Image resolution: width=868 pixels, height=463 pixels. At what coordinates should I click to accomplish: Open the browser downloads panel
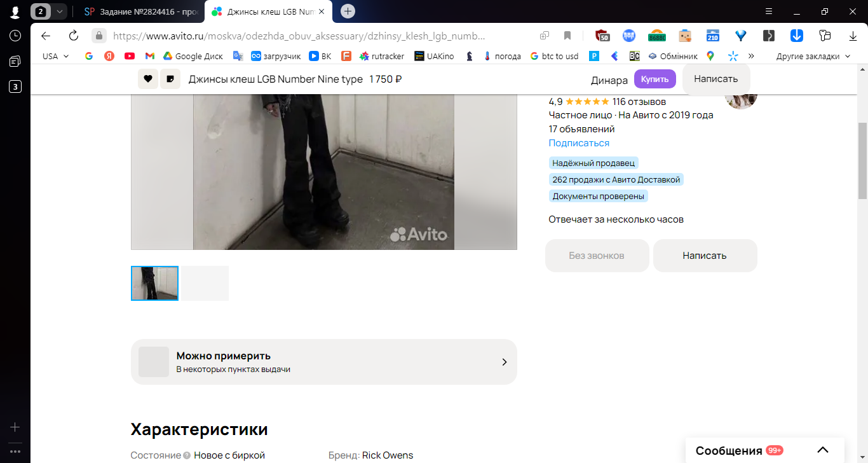coord(853,36)
